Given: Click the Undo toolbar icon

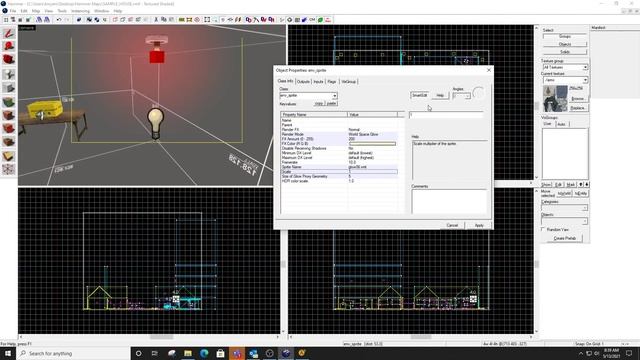Looking at the screenshot, I should 59,20.
